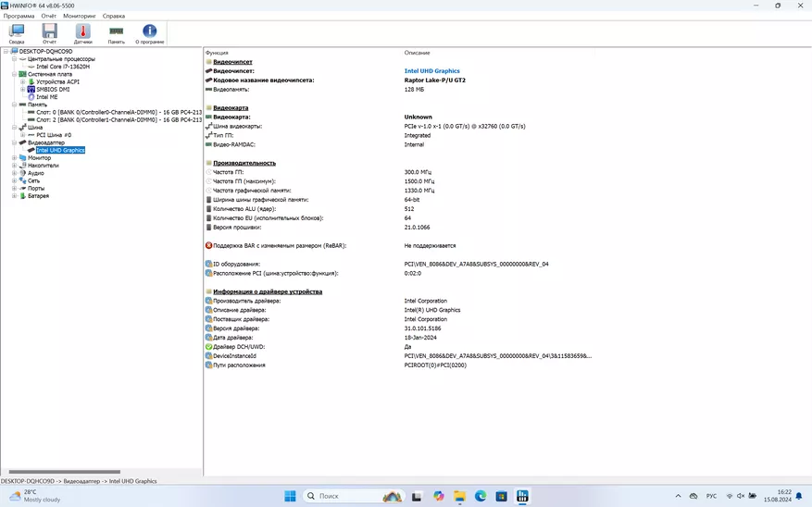Viewport: 812px width, 507px height.
Task: Open the О программе info icon
Action: point(150,33)
